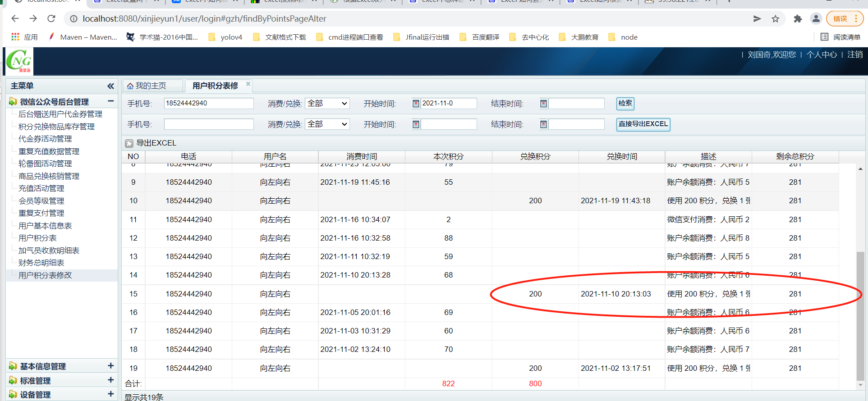Viewport: 868px width, 401px height.
Task: Bookmark this page with the star icon
Action: 775,18
